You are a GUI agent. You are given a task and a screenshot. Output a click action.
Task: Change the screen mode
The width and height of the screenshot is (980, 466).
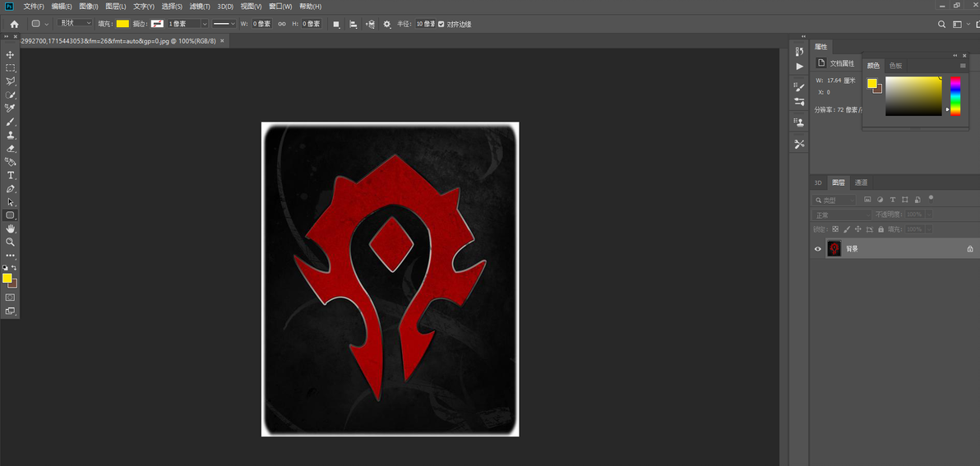coord(10,311)
